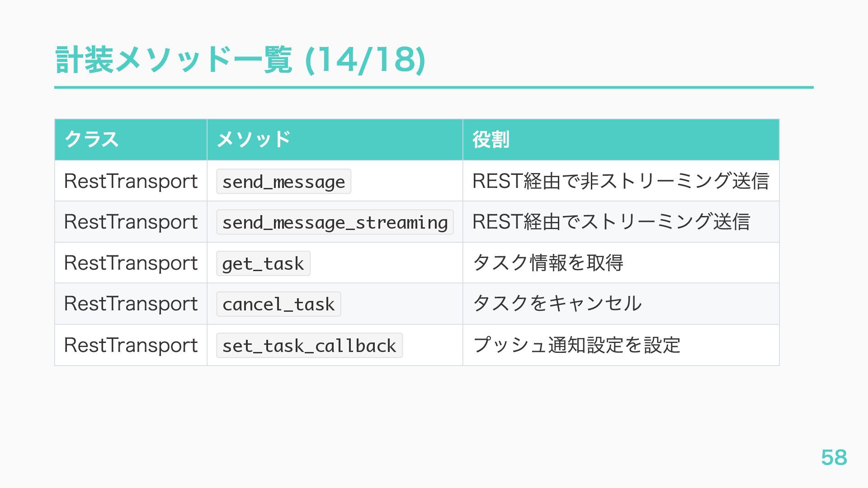Click the 役割 column header
This screenshot has width=868, height=488.
pos(491,139)
